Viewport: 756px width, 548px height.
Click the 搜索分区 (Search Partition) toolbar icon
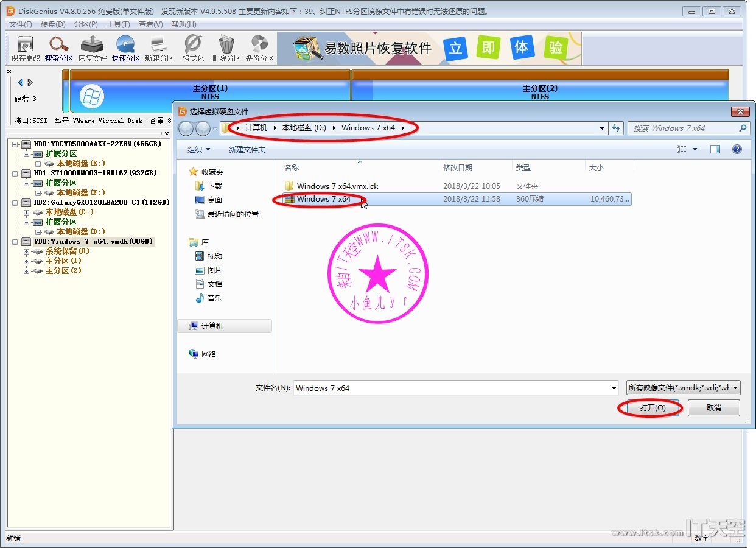point(59,49)
